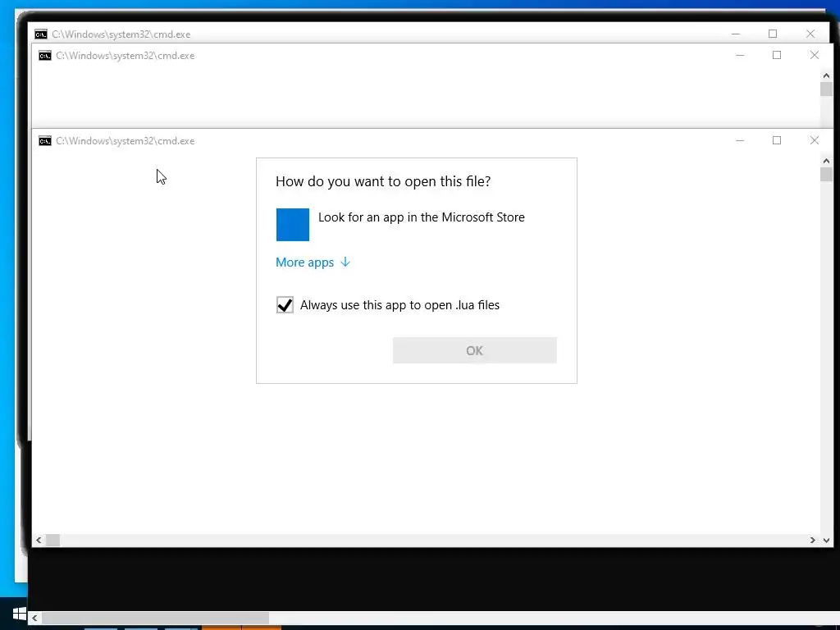Viewport: 840px width, 630px height.
Task: Click the left arrow of the bottom outer scrollbar
Action: [34, 619]
